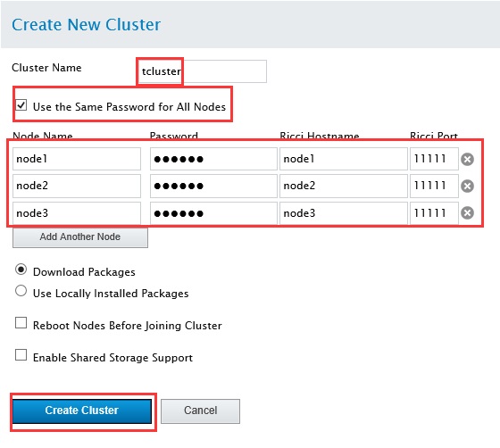Screen dimensions: 500x448
Task: Remove the node2 row with X icon
Action: tap(467, 186)
